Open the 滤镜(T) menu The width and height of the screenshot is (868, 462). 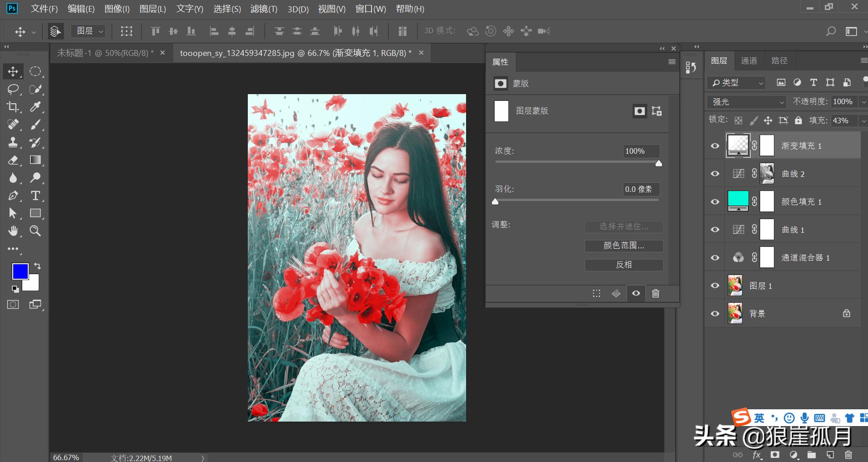tap(264, 9)
